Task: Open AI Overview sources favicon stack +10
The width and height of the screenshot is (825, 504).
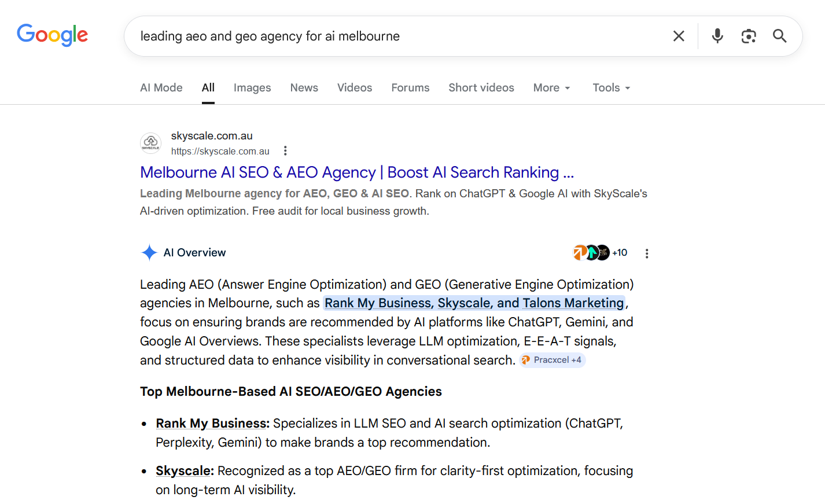Action: click(x=600, y=253)
